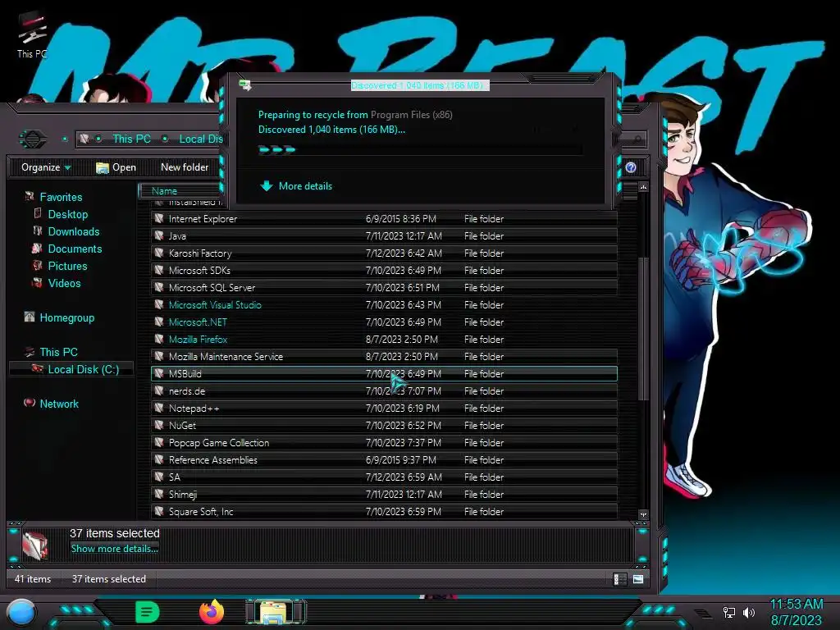The height and width of the screenshot is (630, 840).
Task: Select the NuGet folder
Action: [384, 426]
